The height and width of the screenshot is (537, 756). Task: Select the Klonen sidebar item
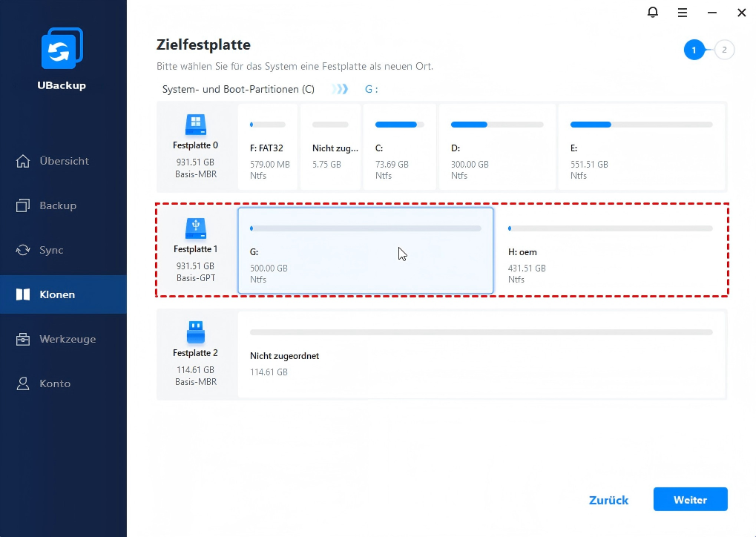(56, 294)
